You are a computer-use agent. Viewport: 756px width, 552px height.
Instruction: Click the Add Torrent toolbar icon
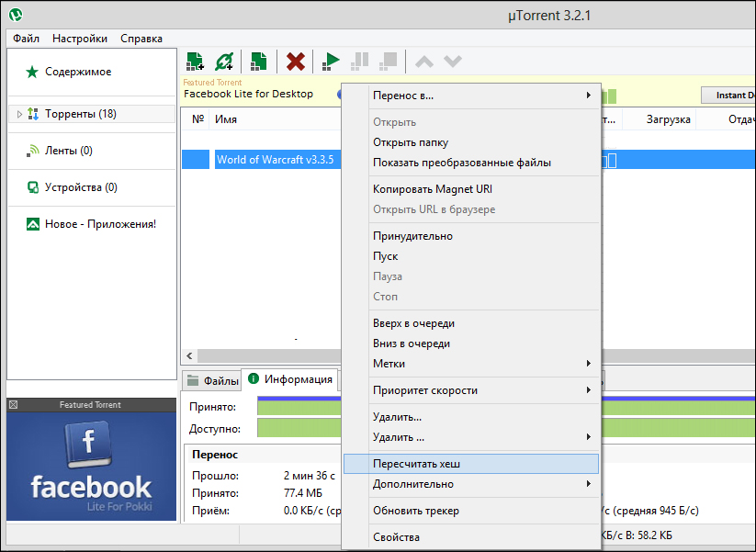pos(195,62)
